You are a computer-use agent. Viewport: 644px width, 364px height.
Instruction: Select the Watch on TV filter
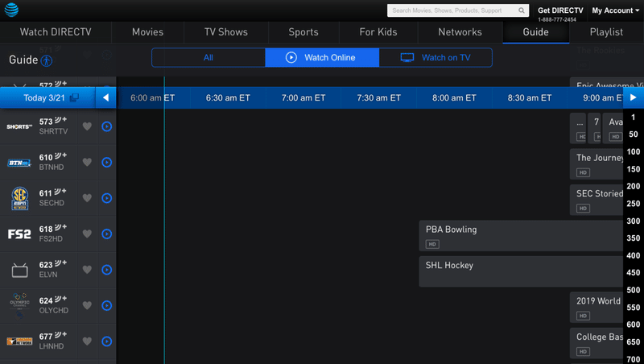tap(436, 57)
